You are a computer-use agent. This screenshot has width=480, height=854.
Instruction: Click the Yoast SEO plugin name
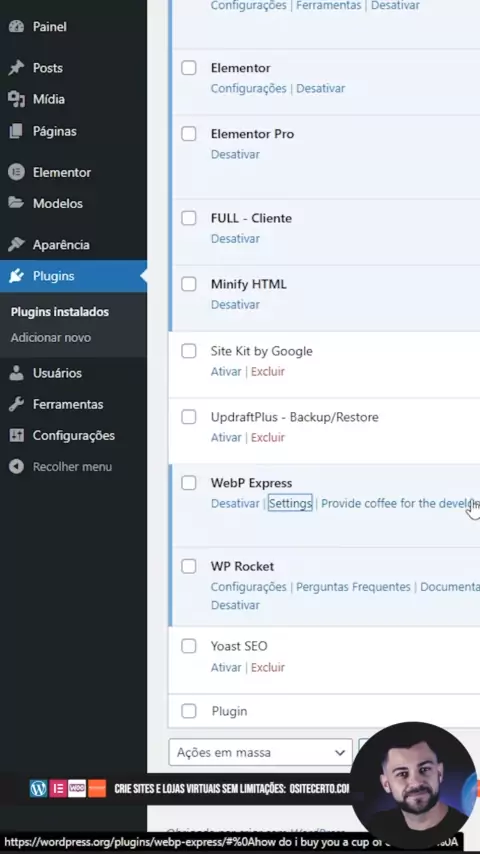click(239, 646)
